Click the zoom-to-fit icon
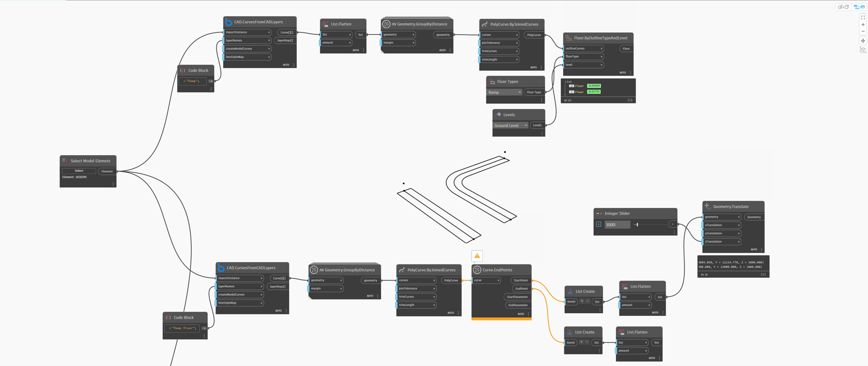 pyautogui.click(x=863, y=17)
